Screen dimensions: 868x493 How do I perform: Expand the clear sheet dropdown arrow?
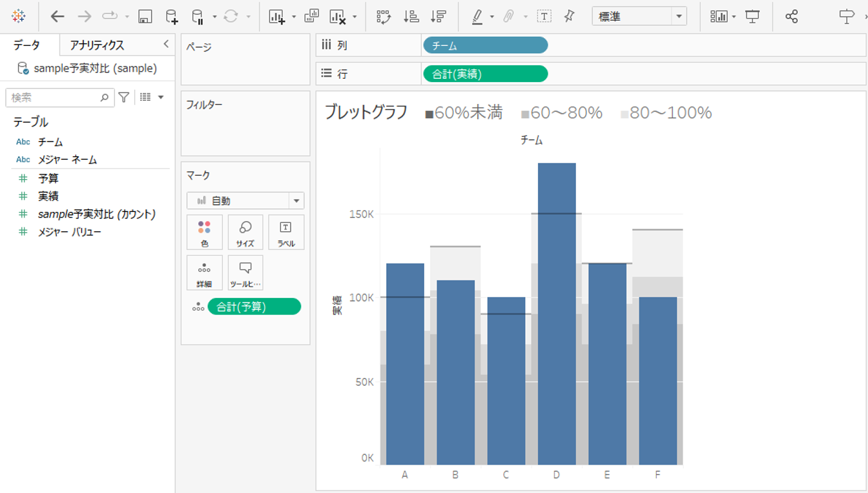[x=355, y=17]
